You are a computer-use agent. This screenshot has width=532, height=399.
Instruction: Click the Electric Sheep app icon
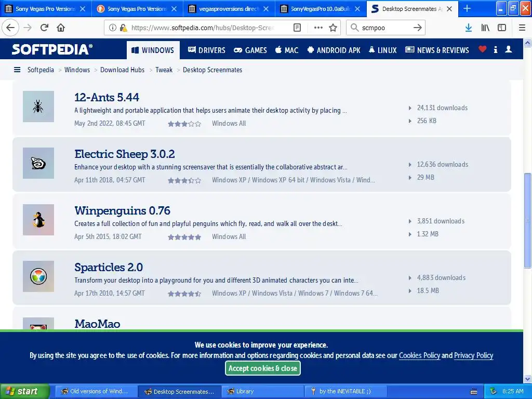[x=38, y=163]
